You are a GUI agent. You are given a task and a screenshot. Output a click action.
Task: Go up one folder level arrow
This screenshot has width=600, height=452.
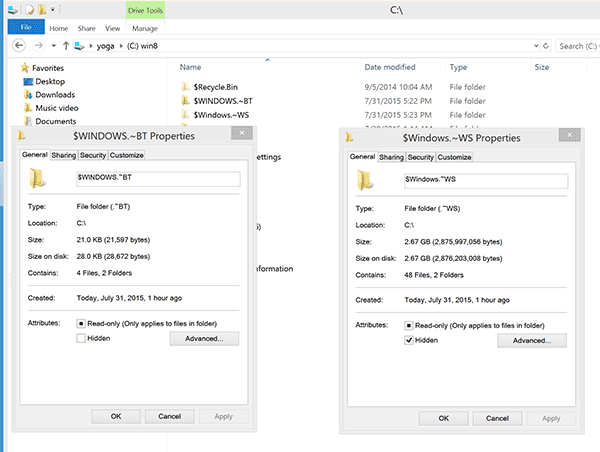66,46
